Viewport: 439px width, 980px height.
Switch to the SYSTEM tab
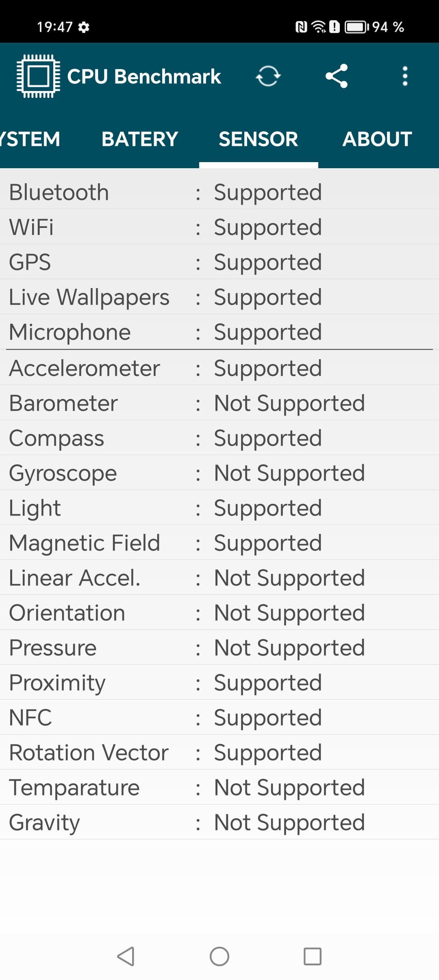[x=30, y=139]
